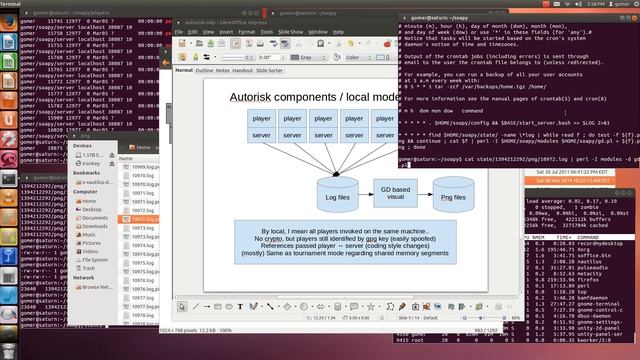The height and width of the screenshot is (360, 640).
Task: Select the Log files cylinder on slide
Action: [x=338, y=194]
